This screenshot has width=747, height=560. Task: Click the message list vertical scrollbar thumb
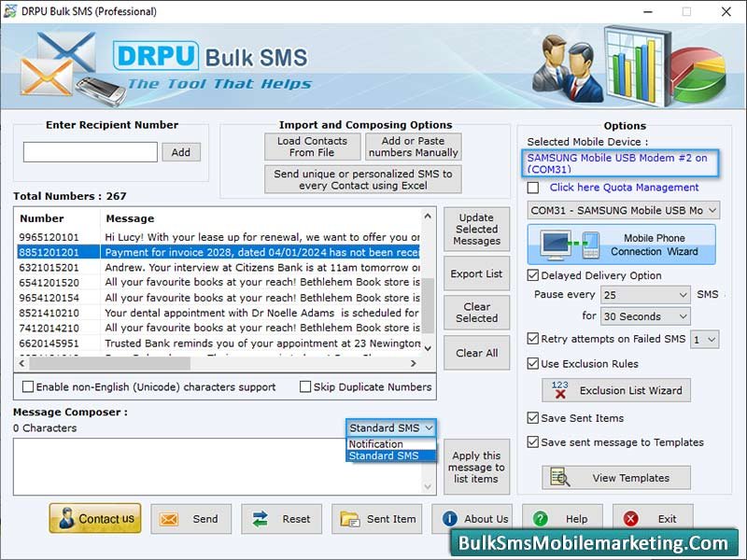(x=428, y=306)
